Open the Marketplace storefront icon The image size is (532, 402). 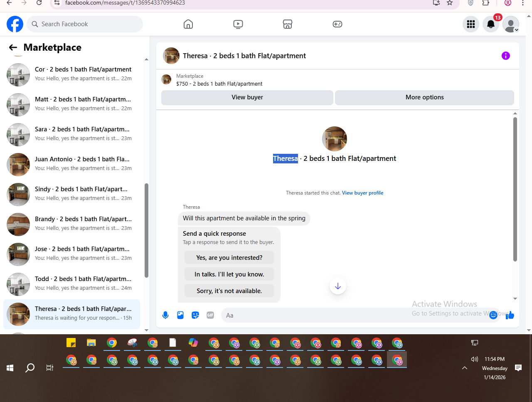point(288,24)
